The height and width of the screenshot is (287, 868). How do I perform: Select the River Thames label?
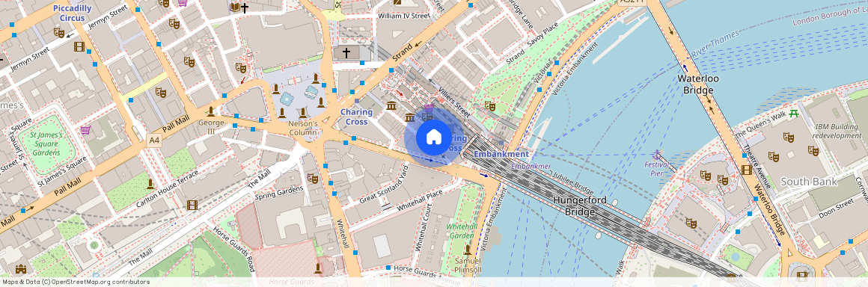coord(715,43)
